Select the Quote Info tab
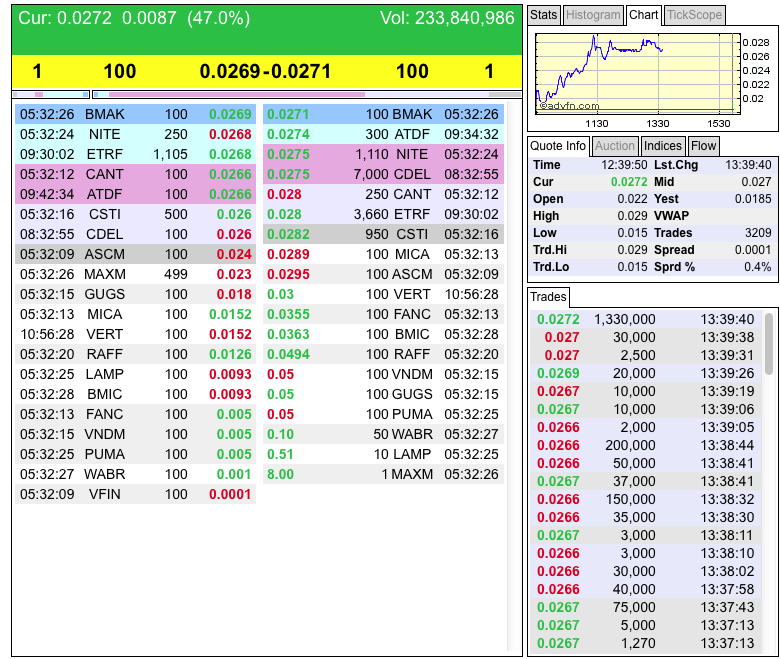Viewport: 780px width, 659px height. (x=558, y=146)
